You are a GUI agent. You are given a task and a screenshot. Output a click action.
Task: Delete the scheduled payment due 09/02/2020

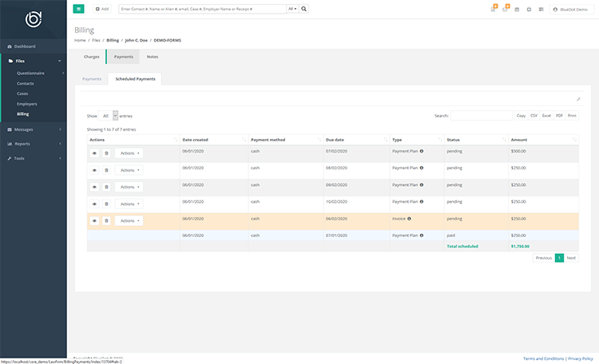[x=106, y=187]
